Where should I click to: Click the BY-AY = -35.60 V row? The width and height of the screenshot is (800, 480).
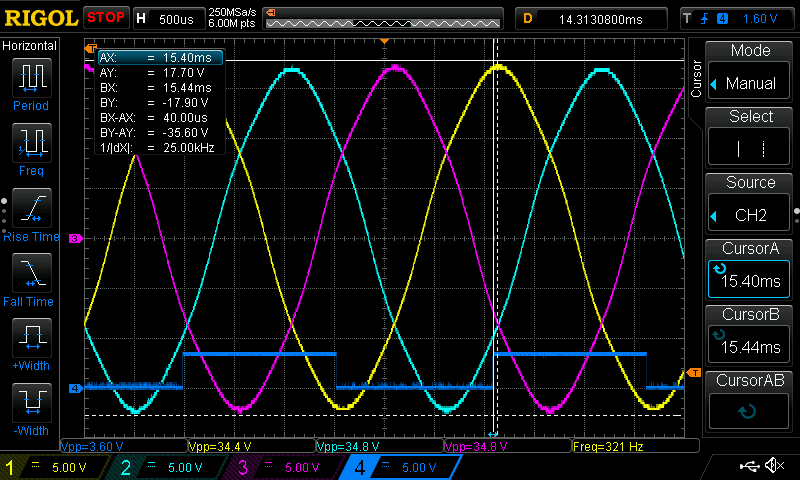[x=160, y=133]
